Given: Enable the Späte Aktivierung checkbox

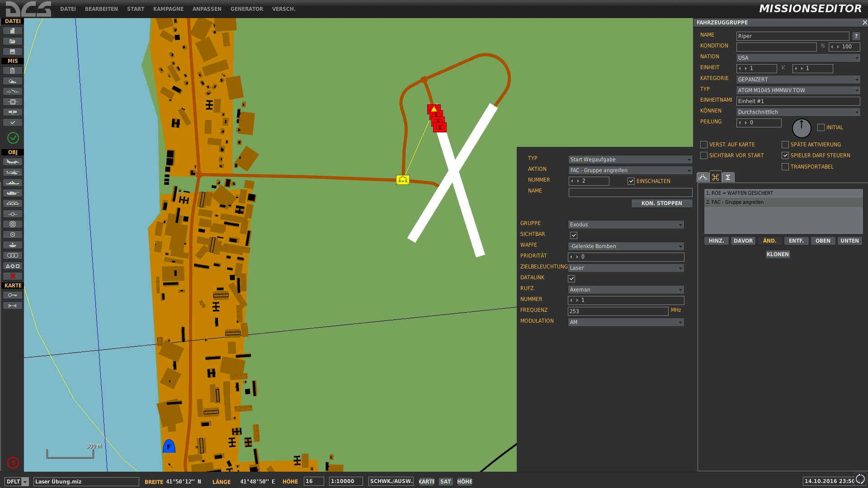Looking at the screenshot, I should (x=785, y=145).
